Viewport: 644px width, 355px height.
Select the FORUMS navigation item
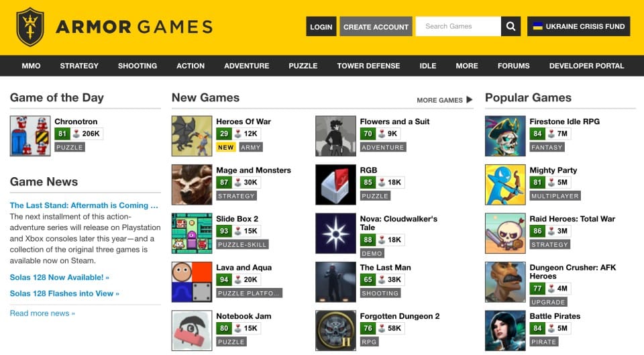coord(513,66)
